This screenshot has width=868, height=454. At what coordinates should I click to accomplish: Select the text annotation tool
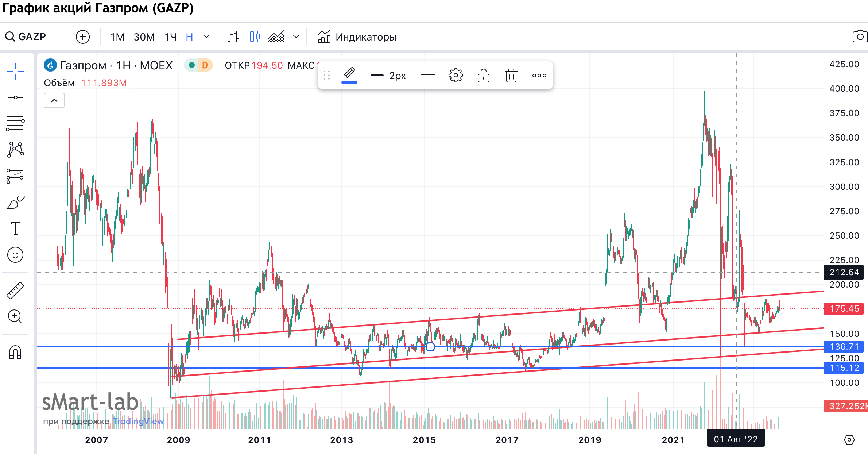15,228
